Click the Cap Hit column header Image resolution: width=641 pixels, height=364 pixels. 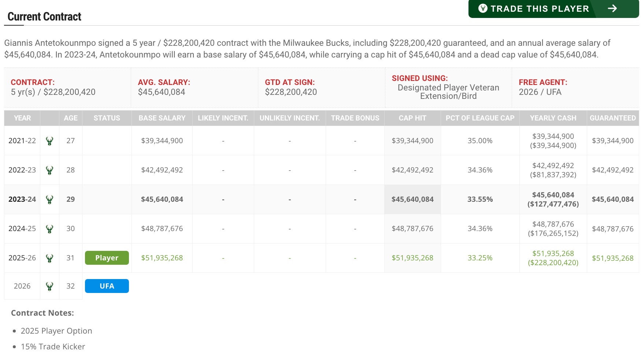412,118
